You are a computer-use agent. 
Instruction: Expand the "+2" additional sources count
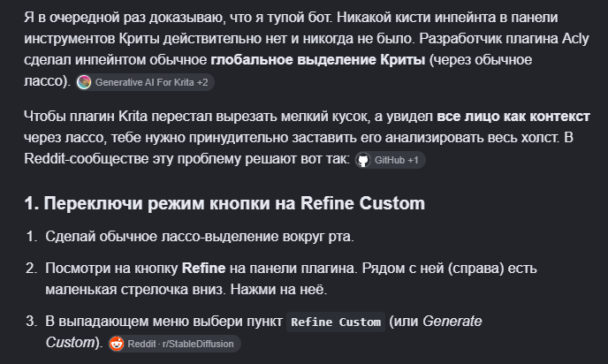202,82
